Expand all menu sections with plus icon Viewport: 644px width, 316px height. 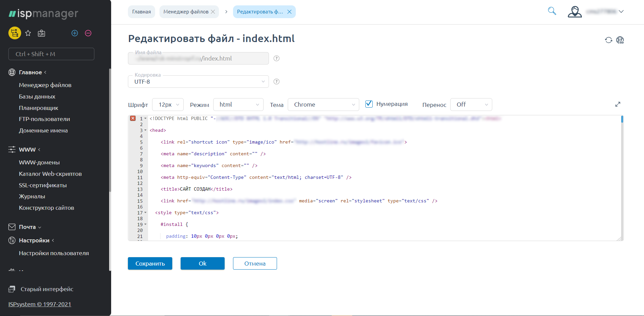[75, 33]
